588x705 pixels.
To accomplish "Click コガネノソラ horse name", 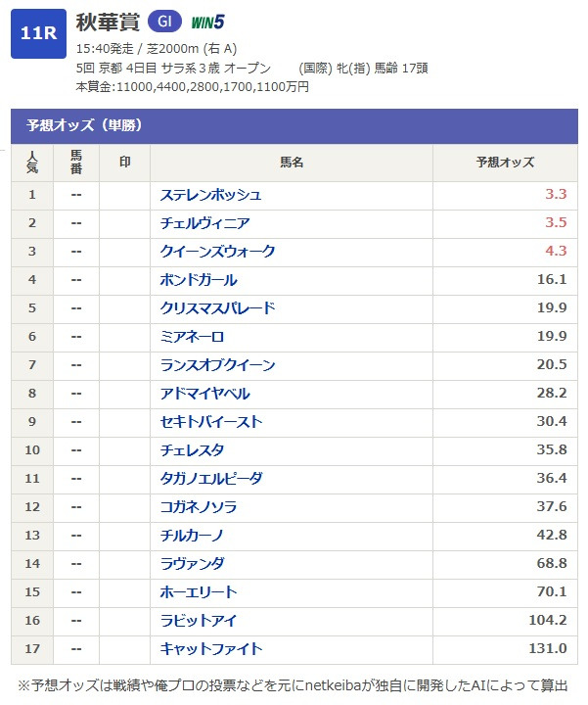I will coord(199,507).
